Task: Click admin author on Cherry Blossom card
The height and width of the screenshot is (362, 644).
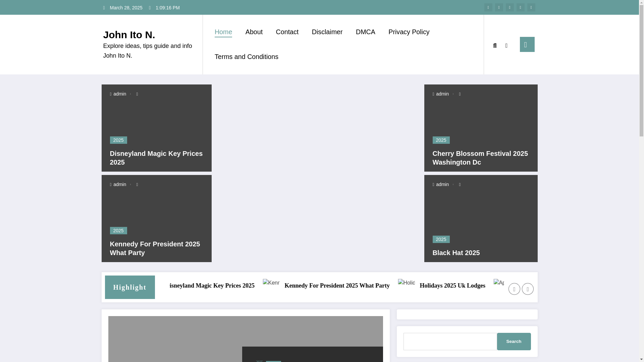Action: click(x=441, y=94)
